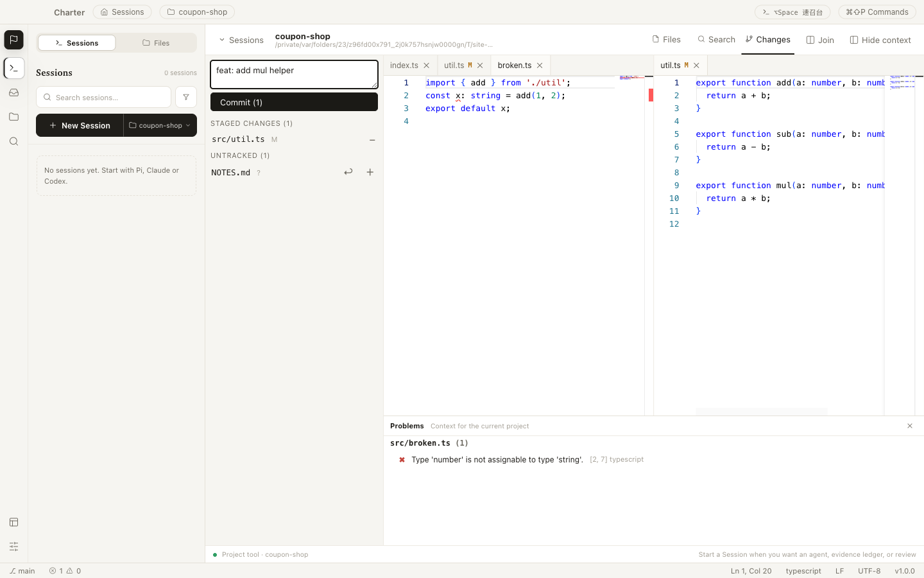Select the util.ts tab in left editor
Screen dimensions: 924x578
(454, 66)
